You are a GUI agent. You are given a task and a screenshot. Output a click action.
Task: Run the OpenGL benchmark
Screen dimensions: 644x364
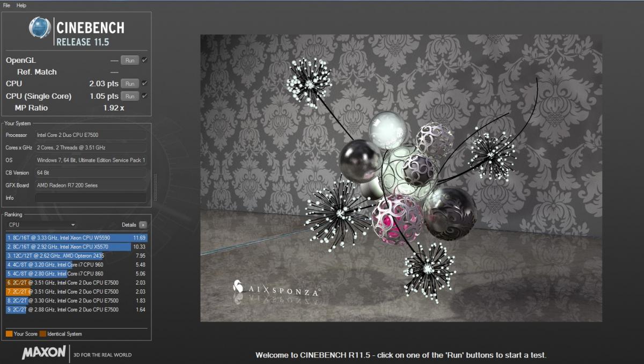coord(130,61)
